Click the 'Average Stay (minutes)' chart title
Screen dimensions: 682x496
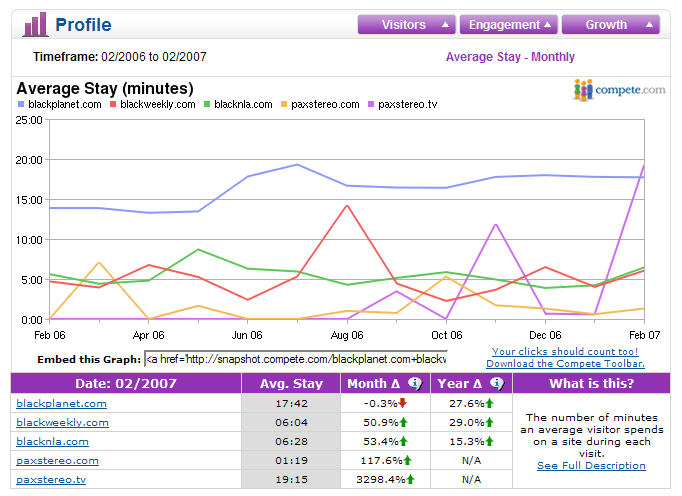point(105,88)
